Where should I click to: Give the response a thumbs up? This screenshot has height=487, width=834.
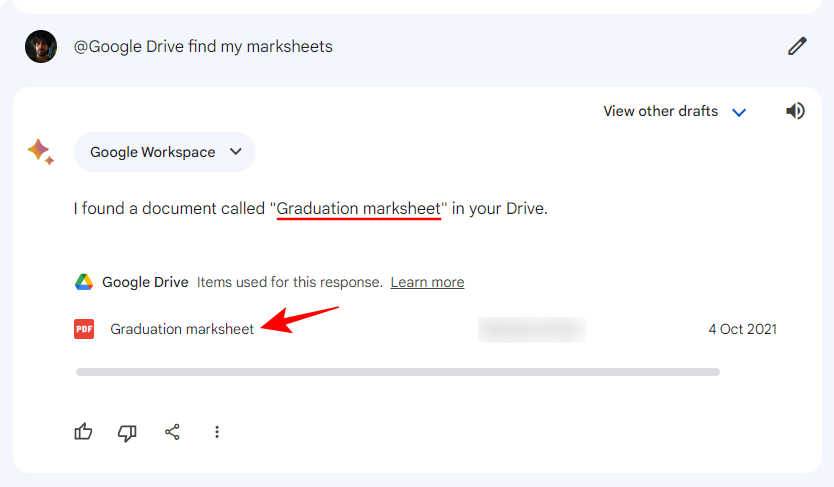tap(84, 432)
